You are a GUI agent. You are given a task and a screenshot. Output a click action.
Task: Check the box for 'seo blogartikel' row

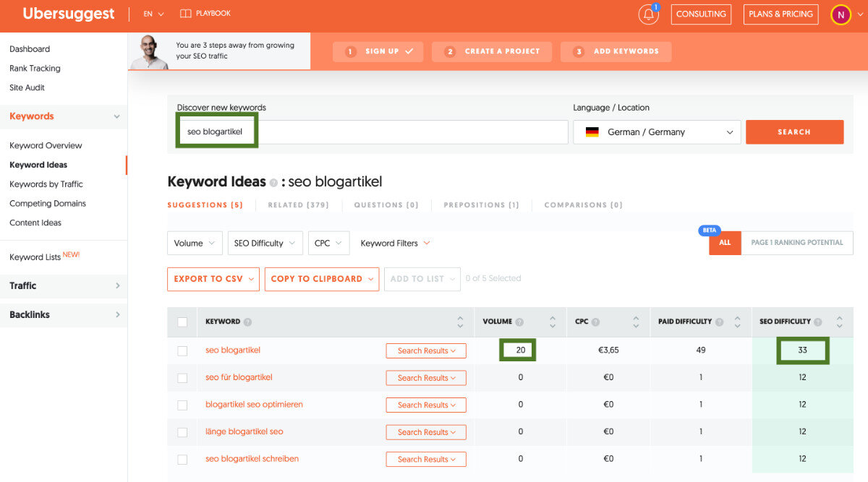click(x=182, y=350)
